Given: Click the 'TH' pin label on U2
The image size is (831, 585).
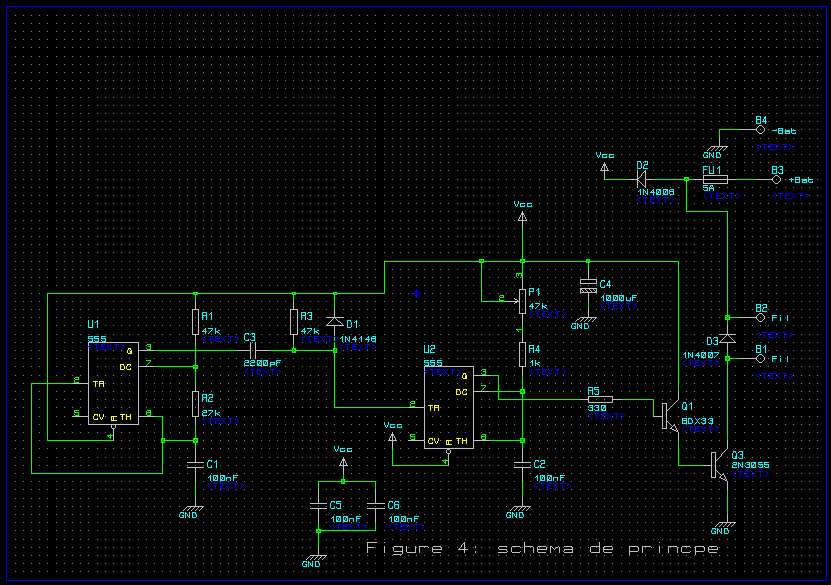Looking at the screenshot, I should coord(461,441).
